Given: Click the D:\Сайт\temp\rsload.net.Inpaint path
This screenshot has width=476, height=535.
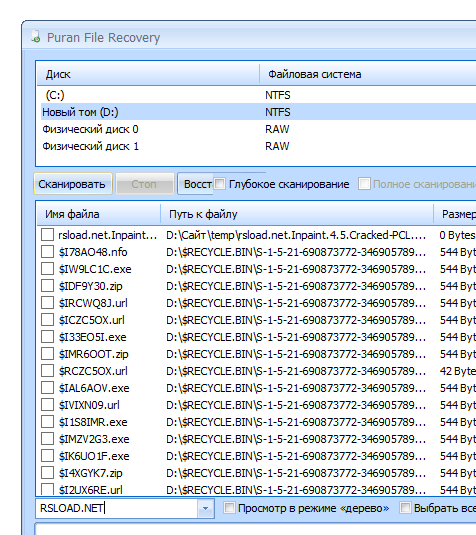Looking at the screenshot, I should [x=296, y=235].
